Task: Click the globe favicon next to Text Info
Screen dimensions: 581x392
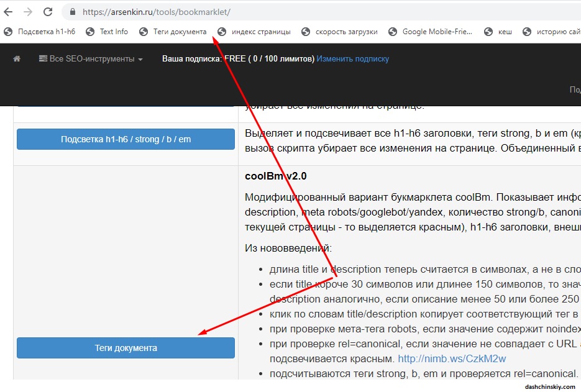Action: point(88,31)
